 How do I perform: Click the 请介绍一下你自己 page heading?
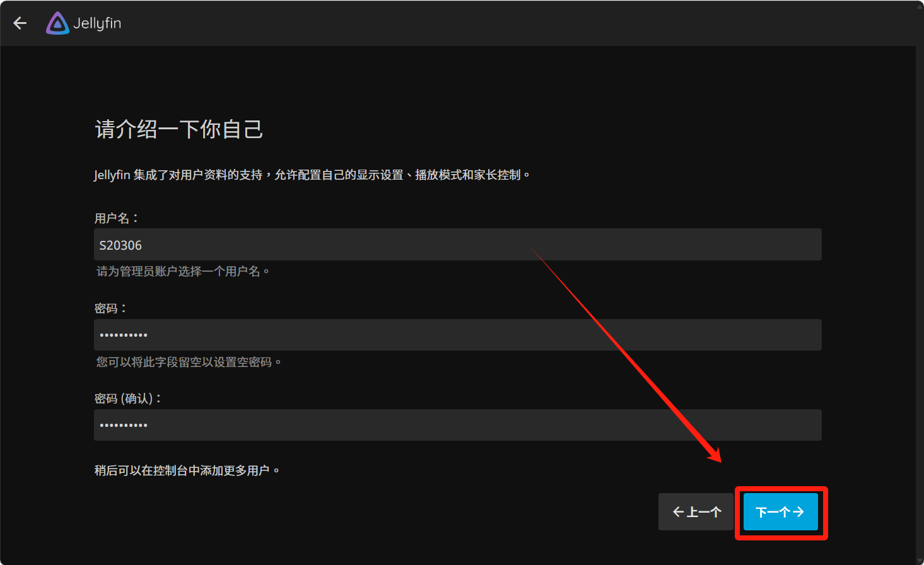178,129
